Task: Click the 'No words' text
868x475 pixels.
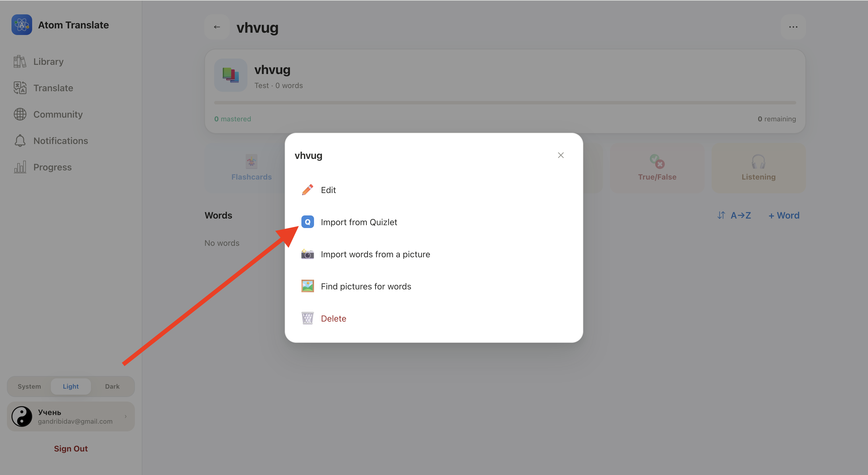Action: click(222, 243)
